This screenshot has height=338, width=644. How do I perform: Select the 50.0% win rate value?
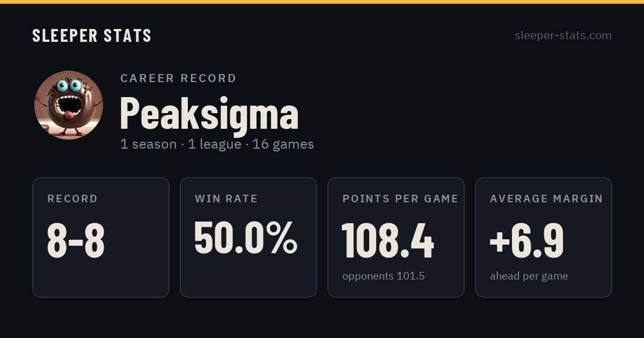tap(245, 238)
